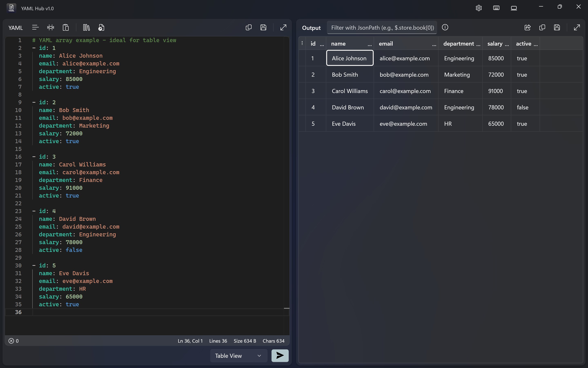The width and height of the screenshot is (588, 368).
Task: Expand the Output panel to fullscreen
Action: 577,28
